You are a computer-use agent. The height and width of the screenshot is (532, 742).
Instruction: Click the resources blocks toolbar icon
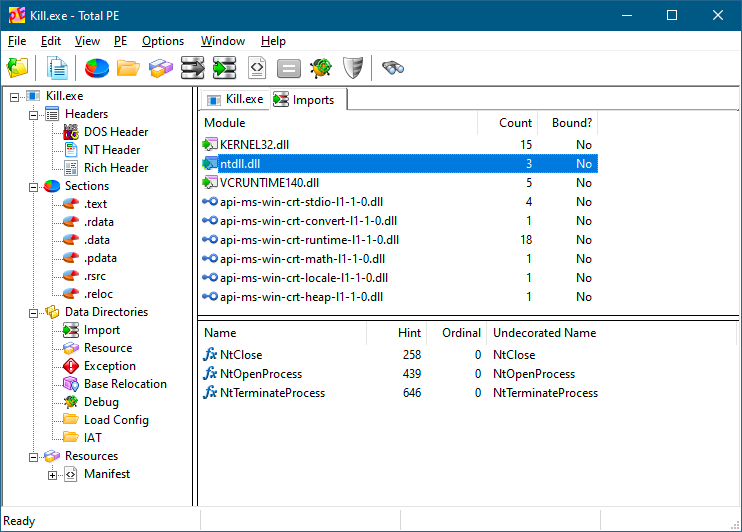160,68
